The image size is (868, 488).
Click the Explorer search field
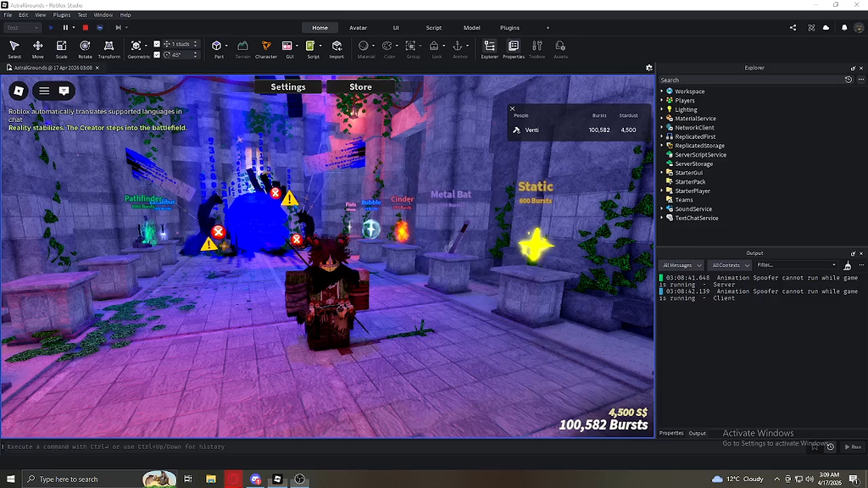pos(750,80)
